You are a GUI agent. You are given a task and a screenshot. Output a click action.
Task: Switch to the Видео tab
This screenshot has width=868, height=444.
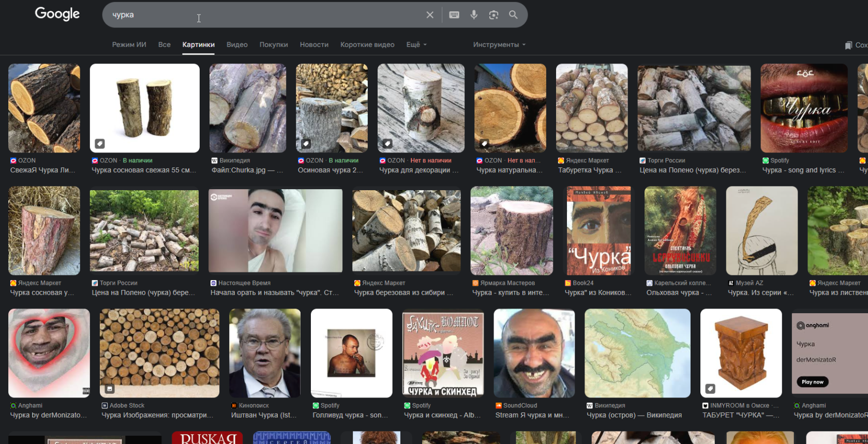pos(237,45)
